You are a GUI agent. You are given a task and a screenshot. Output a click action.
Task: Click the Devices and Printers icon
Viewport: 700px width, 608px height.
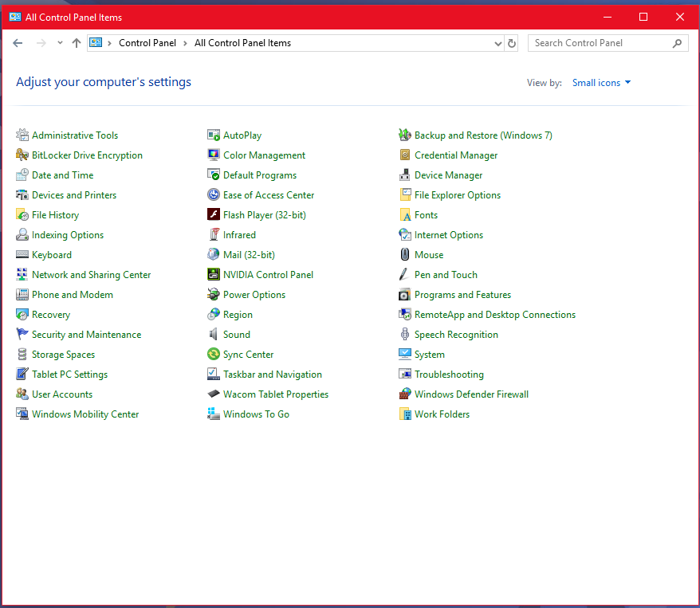pos(22,195)
